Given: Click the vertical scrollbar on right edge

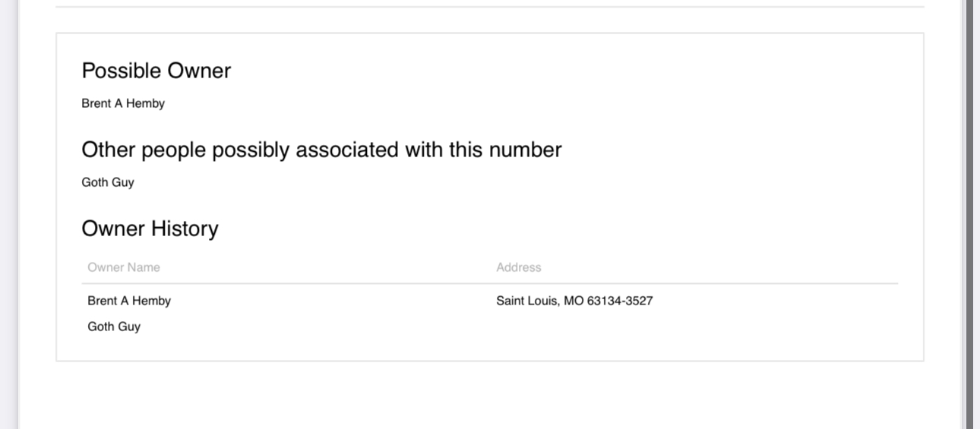Looking at the screenshot, I should 970,214.
